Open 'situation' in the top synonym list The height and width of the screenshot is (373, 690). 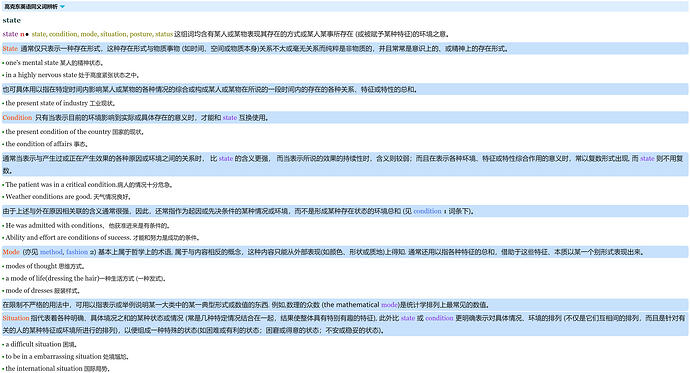point(113,34)
